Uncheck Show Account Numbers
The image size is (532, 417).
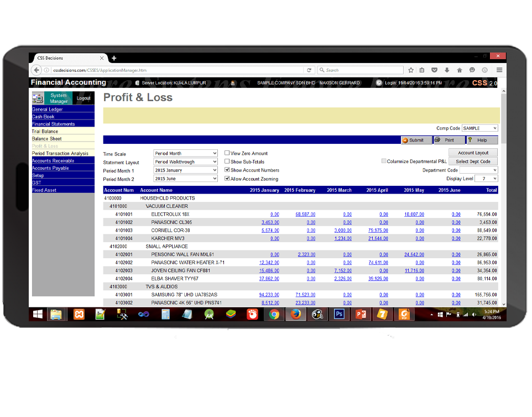tap(227, 170)
